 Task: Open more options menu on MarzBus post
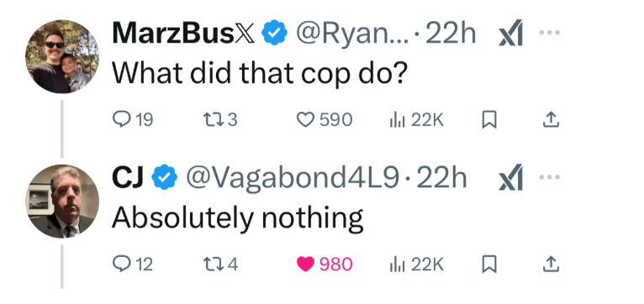pyautogui.click(x=549, y=33)
